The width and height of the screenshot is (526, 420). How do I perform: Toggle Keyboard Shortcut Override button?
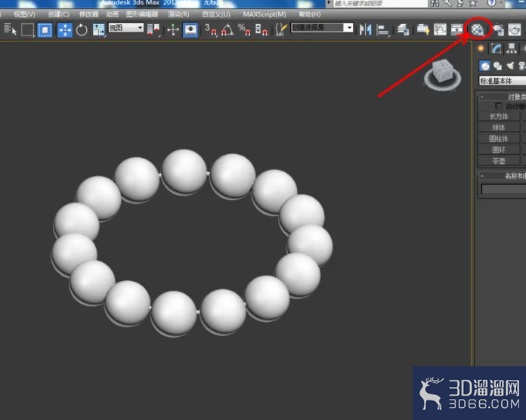coord(190,29)
